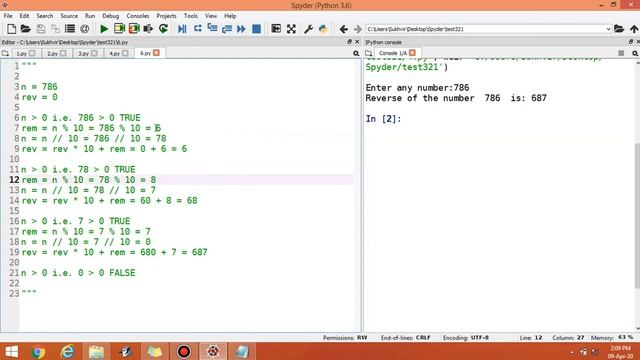This screenshot has width=640, height=360.
Task: Run the file with the green play button
Action: point(104,29)
